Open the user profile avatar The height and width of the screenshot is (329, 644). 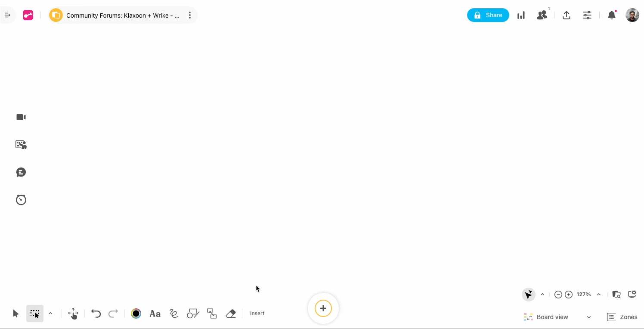click(x=632, y=16)
